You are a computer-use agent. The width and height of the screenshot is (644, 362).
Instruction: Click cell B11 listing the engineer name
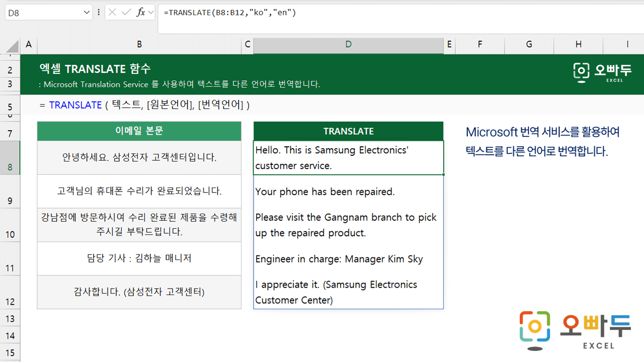point(139,258)
